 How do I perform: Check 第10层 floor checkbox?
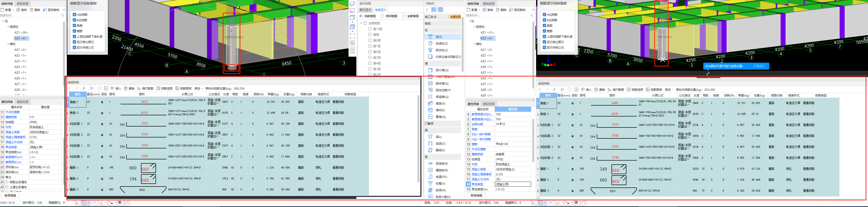click(x=370, y=29)
